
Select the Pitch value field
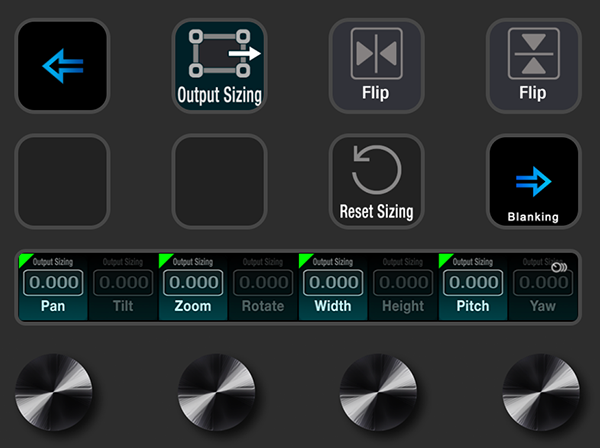[473, 282]
